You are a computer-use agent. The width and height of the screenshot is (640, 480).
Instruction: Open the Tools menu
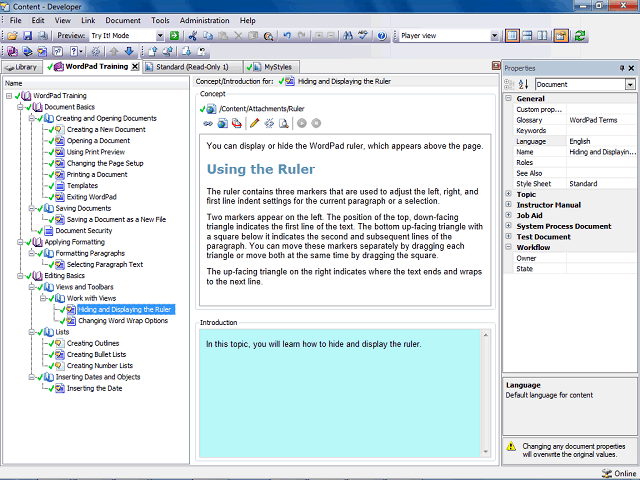160,20
